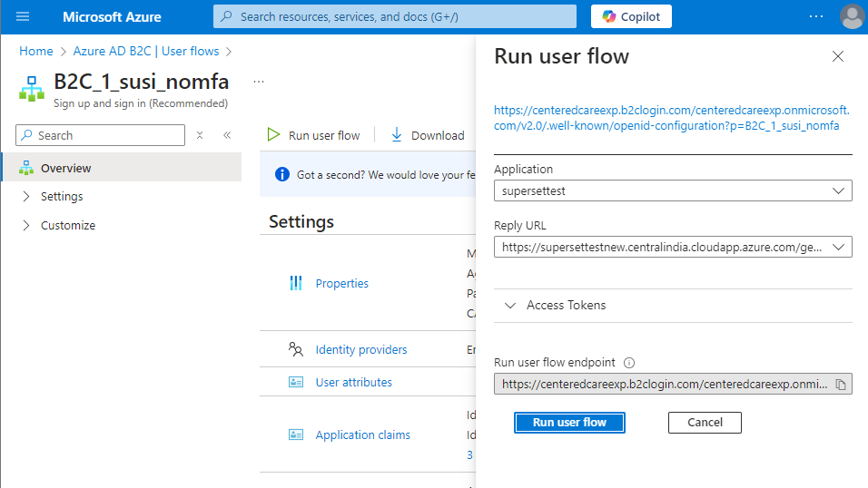Click the Application claims card icon
This screenshot has height=488, width=868.
click(x=296, y=434)
